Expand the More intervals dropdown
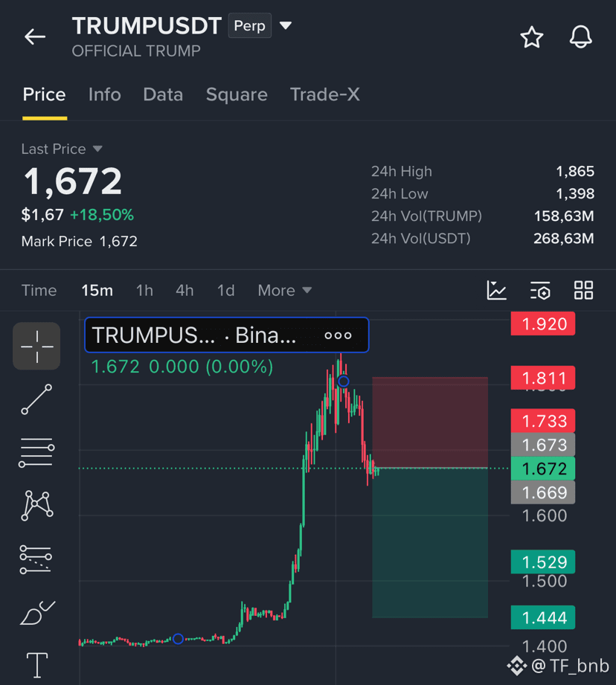 coord(284,291)
